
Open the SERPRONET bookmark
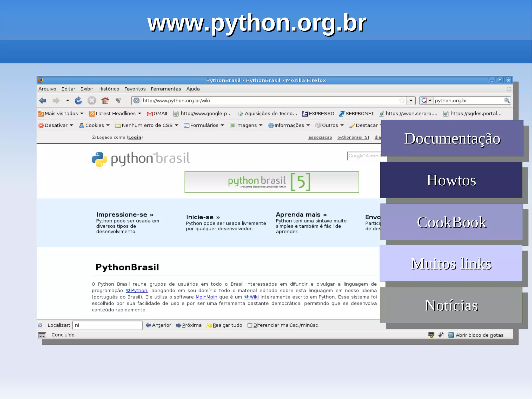(x=356, y=114)
